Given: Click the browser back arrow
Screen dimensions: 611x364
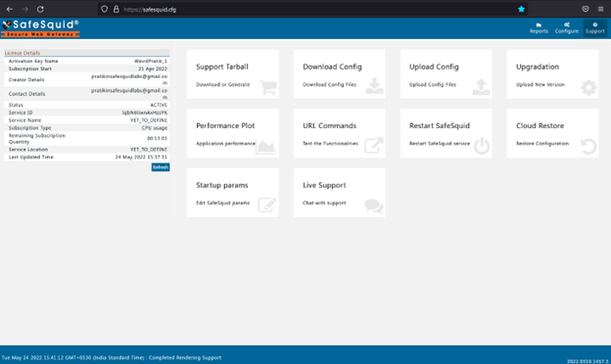Looking at the screenshot, I should pos(10,9).
